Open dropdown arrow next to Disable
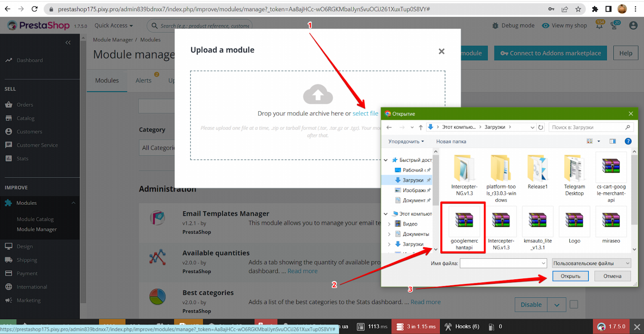 (x=557, y=305)
